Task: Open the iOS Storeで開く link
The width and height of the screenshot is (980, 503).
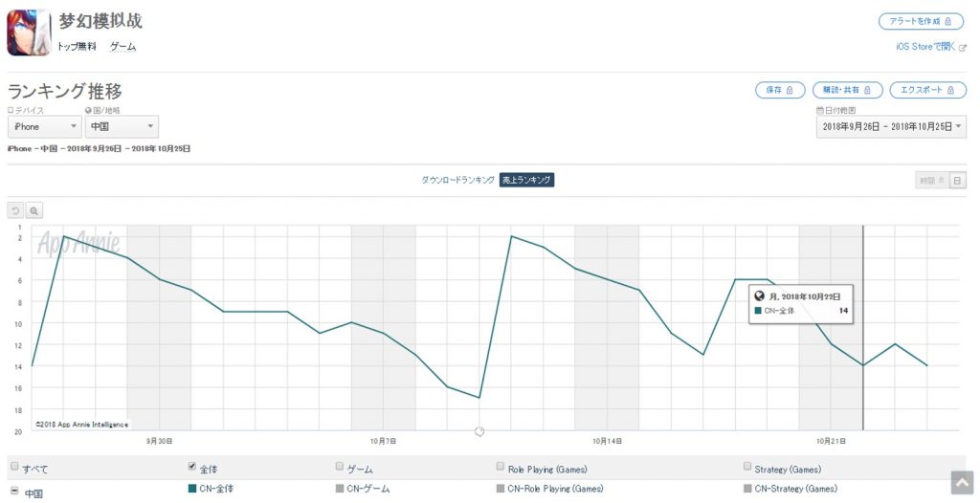Action: (925, 46)
